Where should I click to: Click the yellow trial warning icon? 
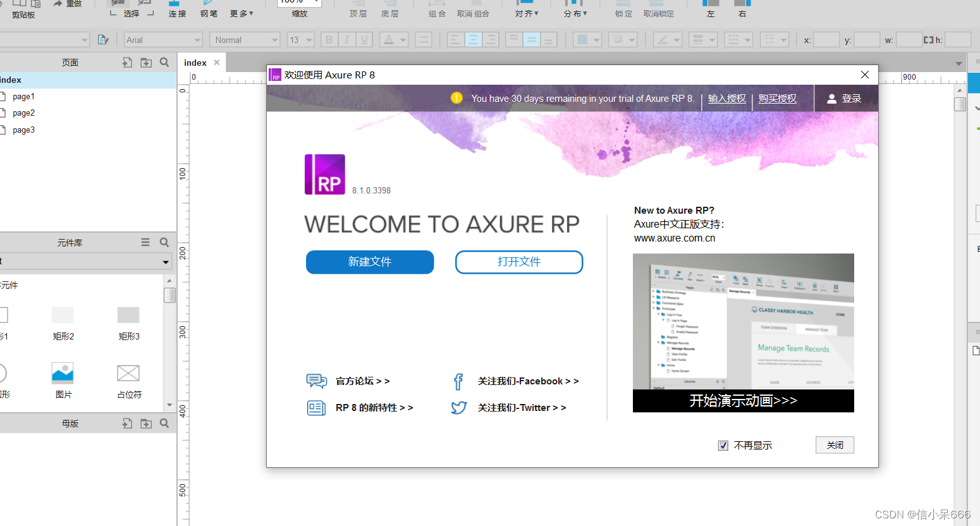point(456,98)
